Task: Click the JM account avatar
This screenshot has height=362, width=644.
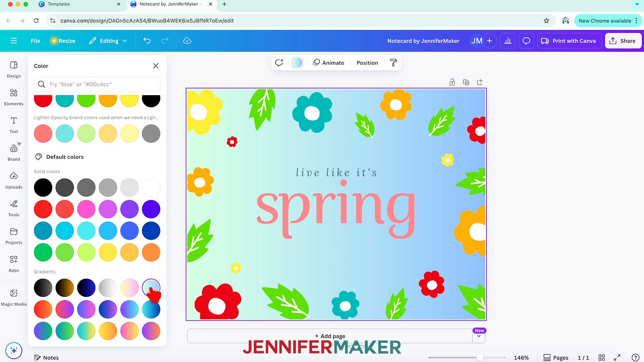Action: [477, 41]
